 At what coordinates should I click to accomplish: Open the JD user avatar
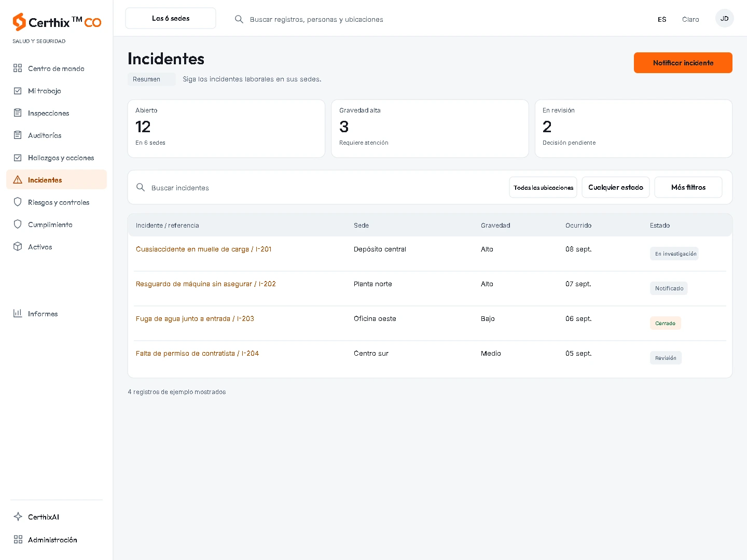(724, 19)
